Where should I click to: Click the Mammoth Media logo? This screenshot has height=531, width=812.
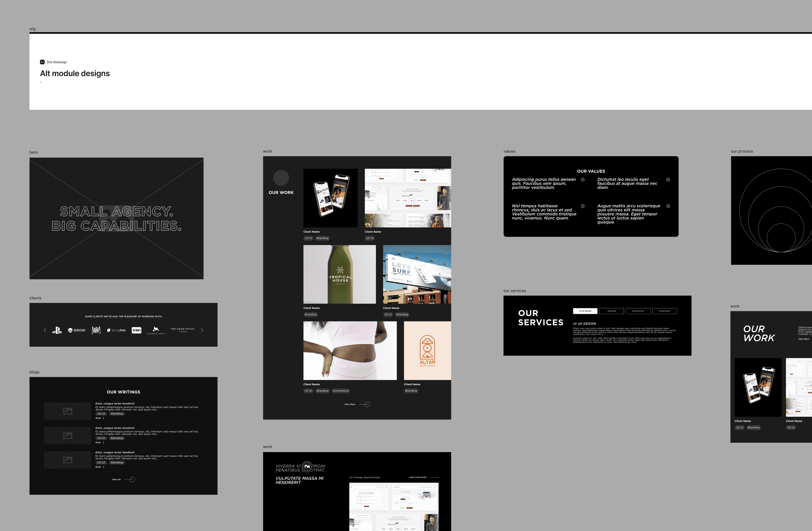coord(156,330)
